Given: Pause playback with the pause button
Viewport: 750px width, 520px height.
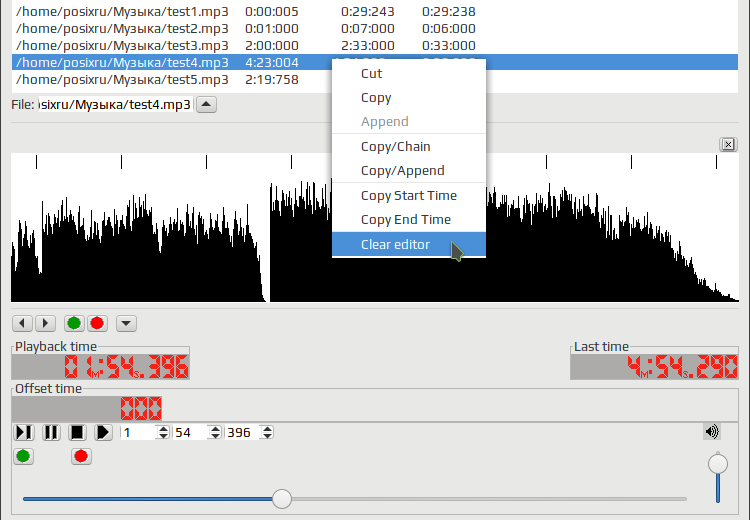Looking at the screenshot, I should coord(51,432).
